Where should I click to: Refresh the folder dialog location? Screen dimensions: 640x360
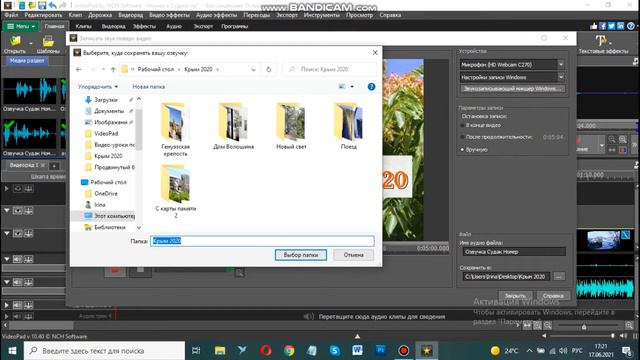coord(269,69)
